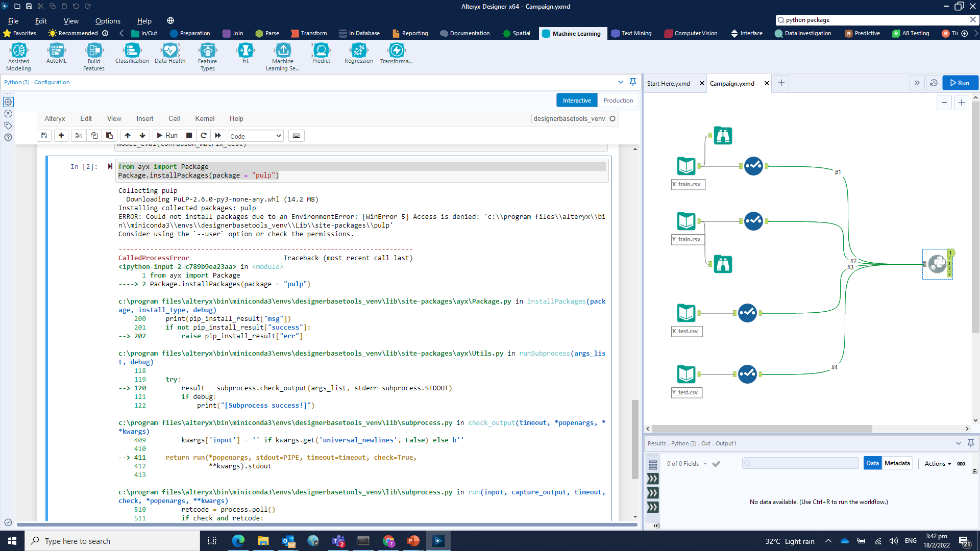Viewport: 980px width, 551px height.
Task: Interrupt the kernel with stop button
Action: click(x=189, y=136)
